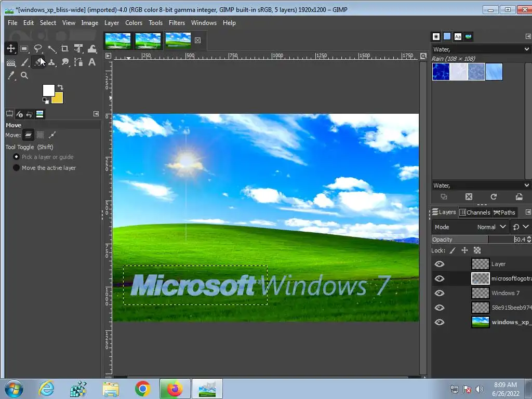Choose Move the active layer option

44,168
